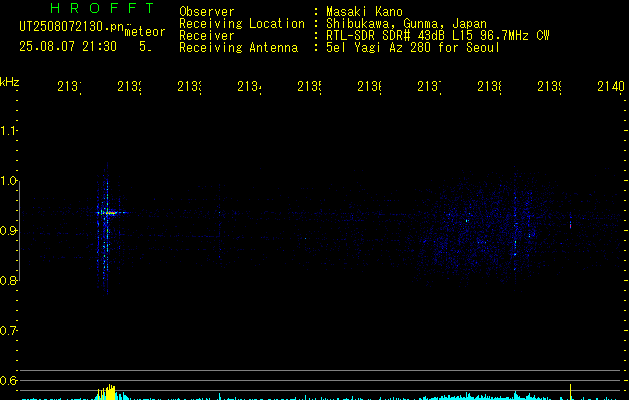629x400 pixels.
Task: Click the 0.7 frequency axis label
Action: (x=8, y=331)
